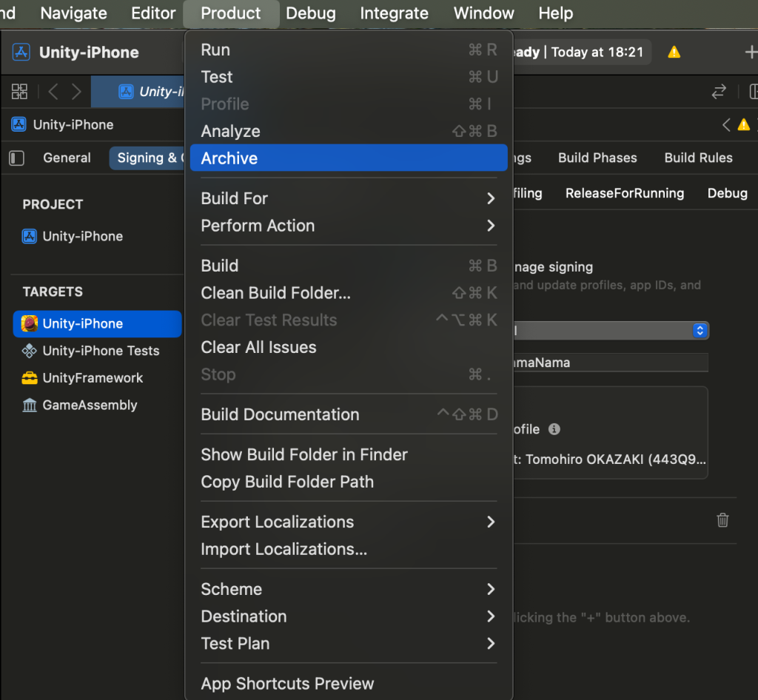The image size is (758, 700).
Task: Switch to the Build Rules tab
Action: 699,158
